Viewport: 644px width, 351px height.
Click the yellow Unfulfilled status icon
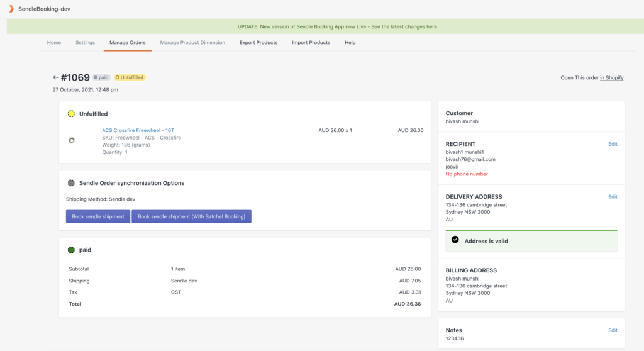point(71,114)
